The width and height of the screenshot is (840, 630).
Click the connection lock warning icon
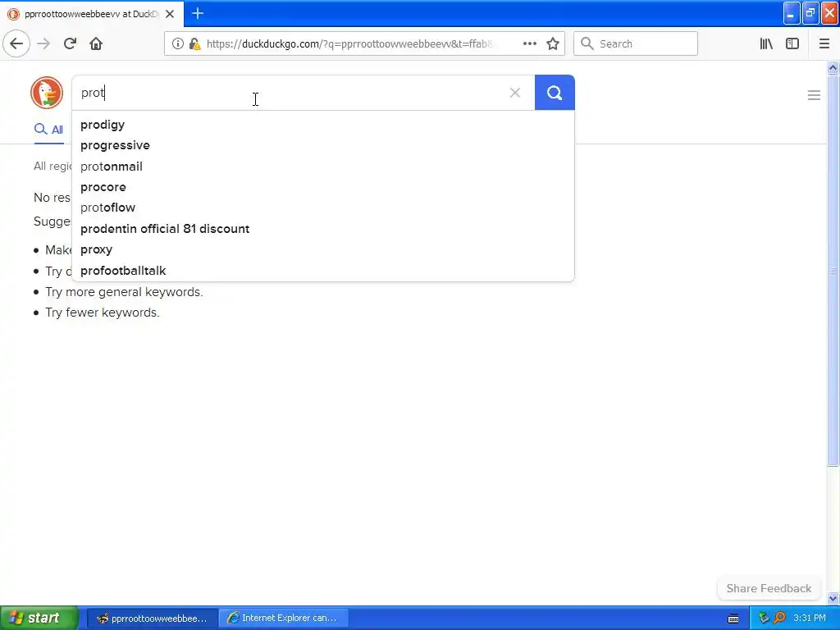click(194, 44)
